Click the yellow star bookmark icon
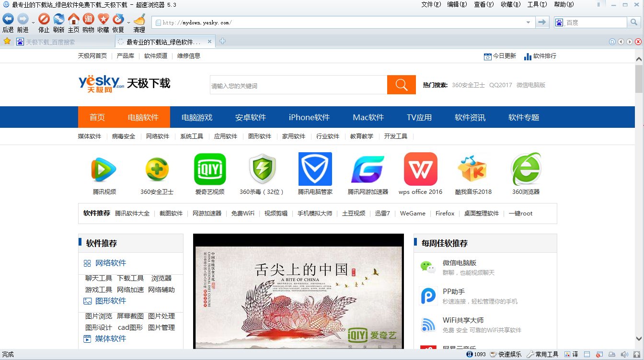Image resolution: width=644 pixels, height=360 pixels. [7, 41]
